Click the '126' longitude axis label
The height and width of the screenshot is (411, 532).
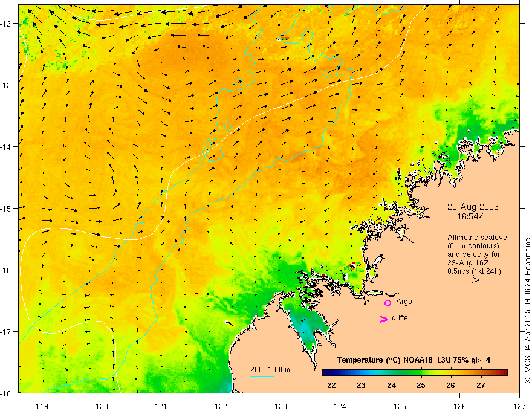coord(459,407)
